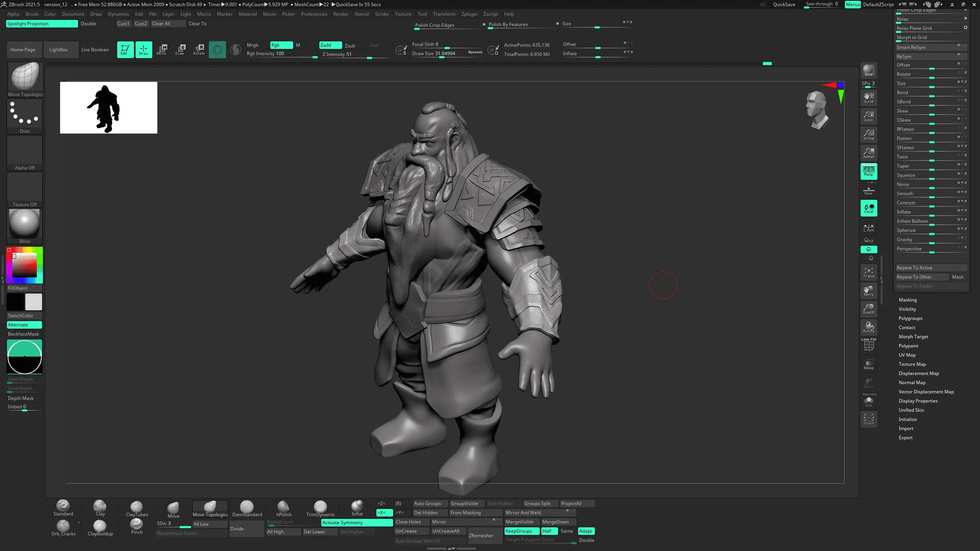Select the DamStandard brush
Image resolution: width=980 pixels, height=551 pixels.
(247, 508)
